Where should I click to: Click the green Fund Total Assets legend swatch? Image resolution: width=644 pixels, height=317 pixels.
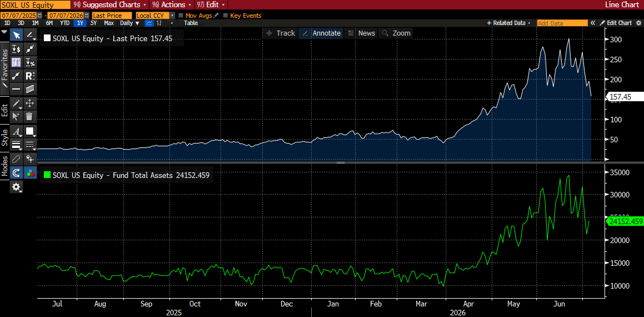(47, 175)
